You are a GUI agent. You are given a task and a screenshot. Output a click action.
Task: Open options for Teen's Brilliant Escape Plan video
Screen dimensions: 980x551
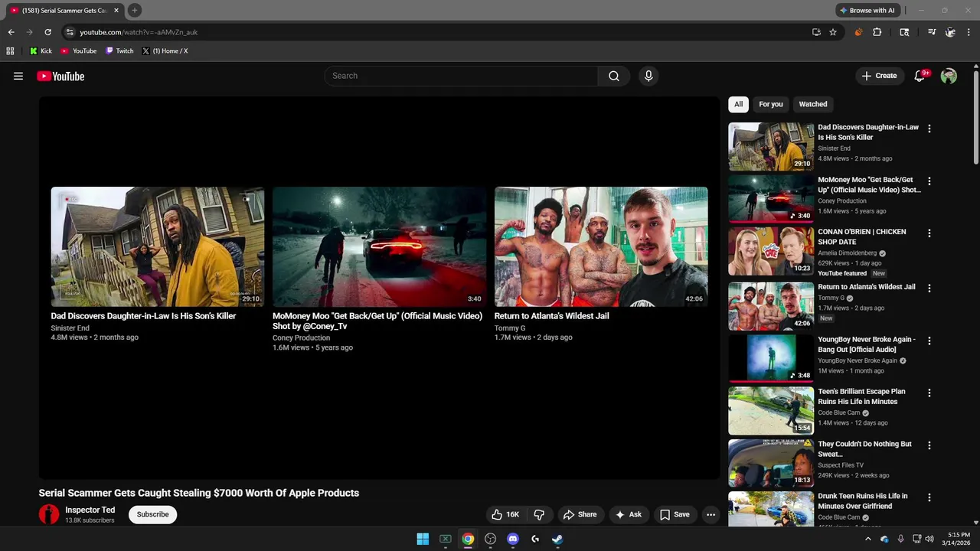[929, 393]
